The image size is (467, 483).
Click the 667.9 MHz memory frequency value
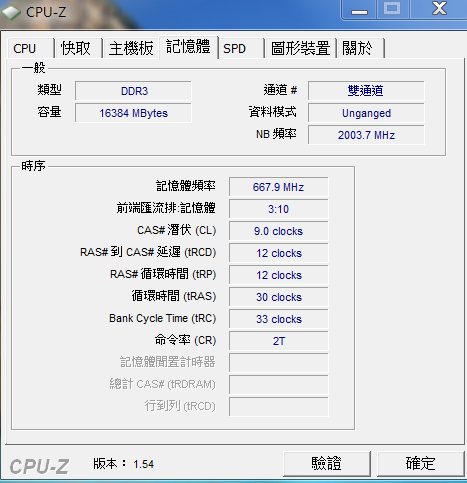(x=279, y=187)
